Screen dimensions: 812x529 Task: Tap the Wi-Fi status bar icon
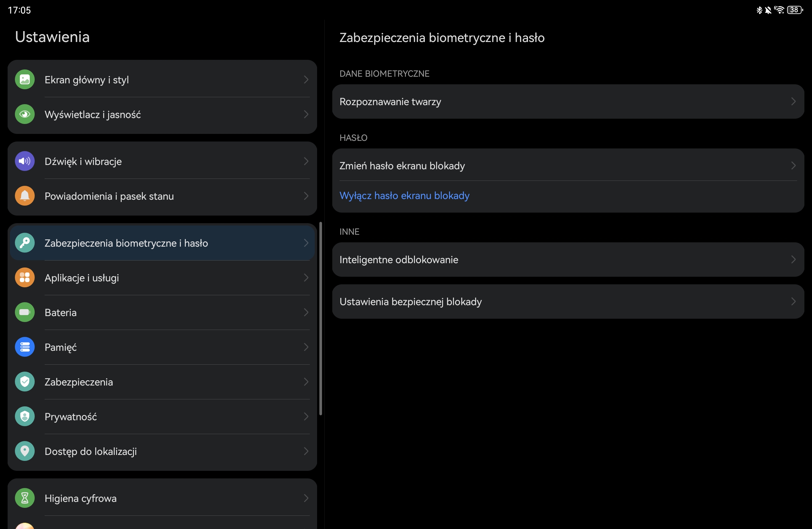(x=779, y=10)
